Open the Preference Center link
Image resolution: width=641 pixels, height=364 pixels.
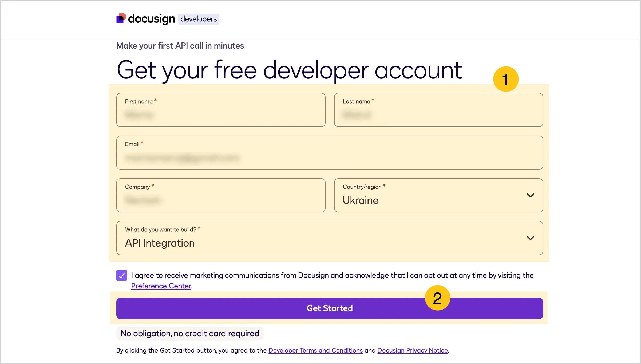pyautogui.click(x=161, y=286)
